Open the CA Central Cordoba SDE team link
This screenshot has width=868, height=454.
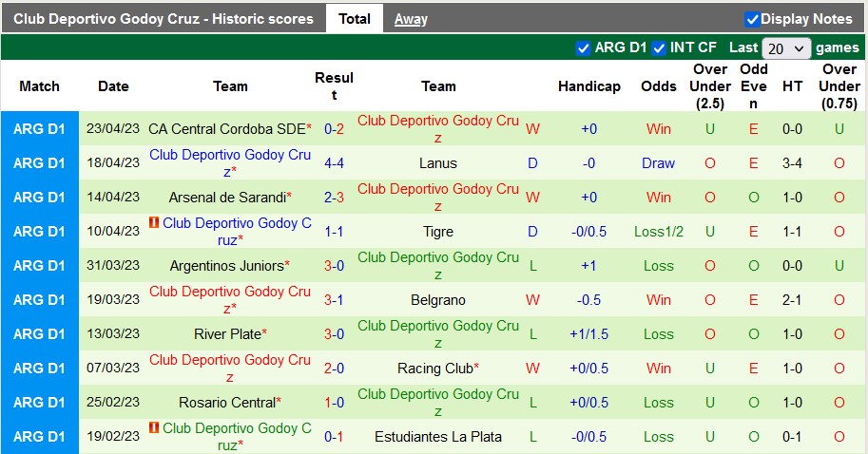[226, 129]
